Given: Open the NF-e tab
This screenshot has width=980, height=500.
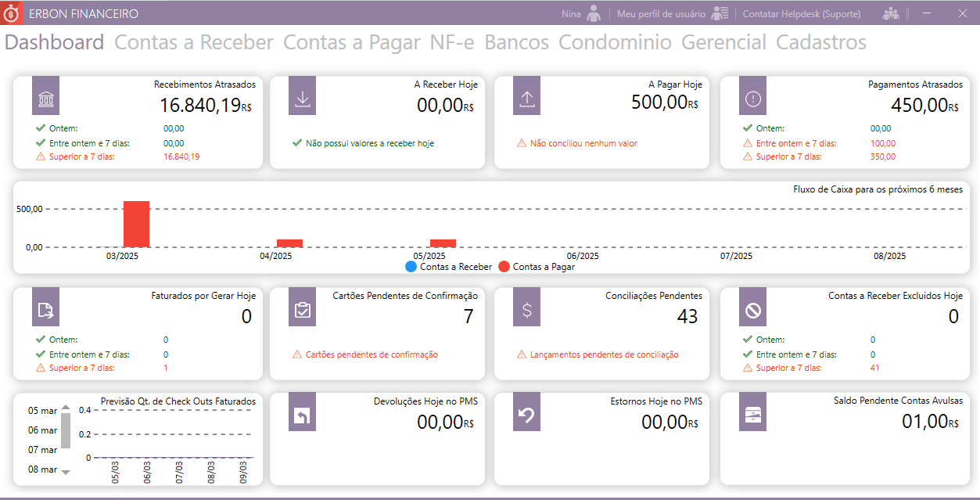Looking at the screenshot, I should pos(452,42).
